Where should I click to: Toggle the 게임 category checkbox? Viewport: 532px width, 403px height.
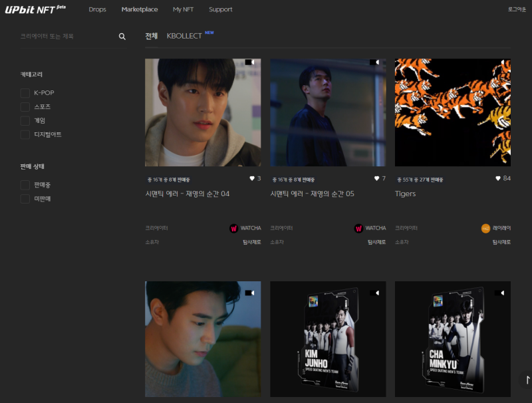25,121
